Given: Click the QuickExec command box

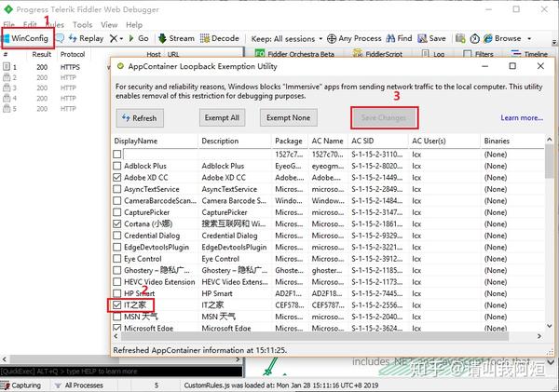Looking at the screenshot, I should [x=121, y=372].
